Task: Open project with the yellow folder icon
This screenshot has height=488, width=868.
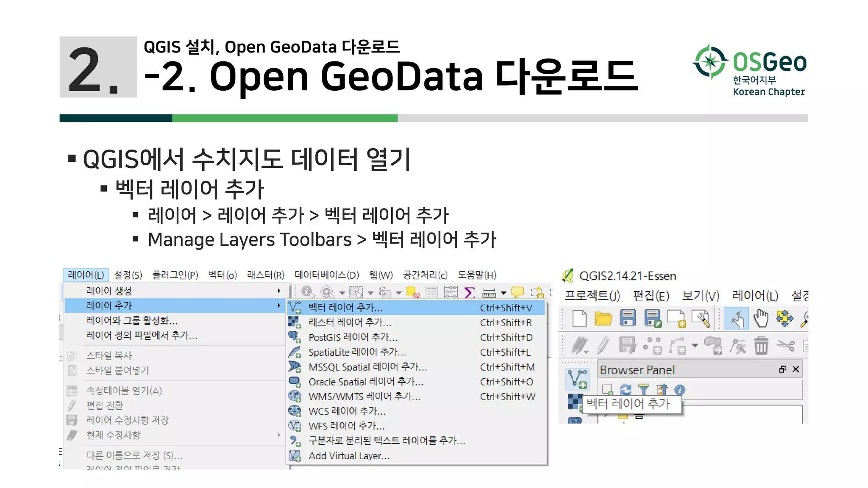Action: [603, 319]
